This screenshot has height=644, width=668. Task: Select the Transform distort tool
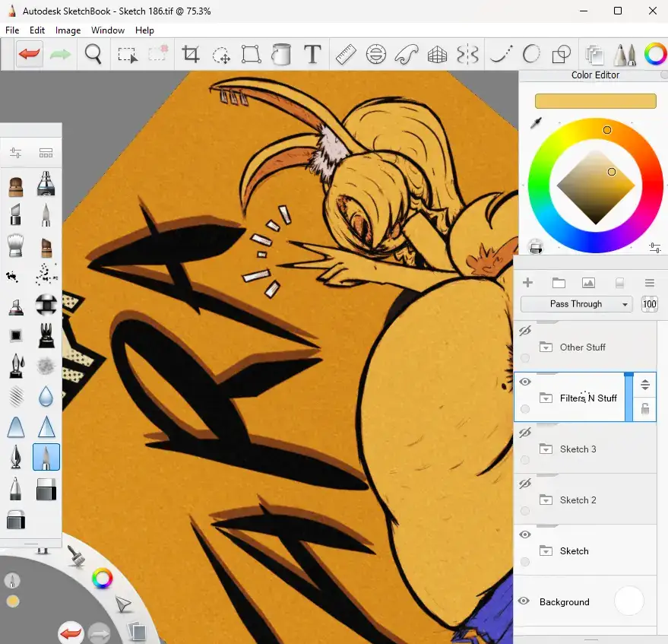pos(252,54)
